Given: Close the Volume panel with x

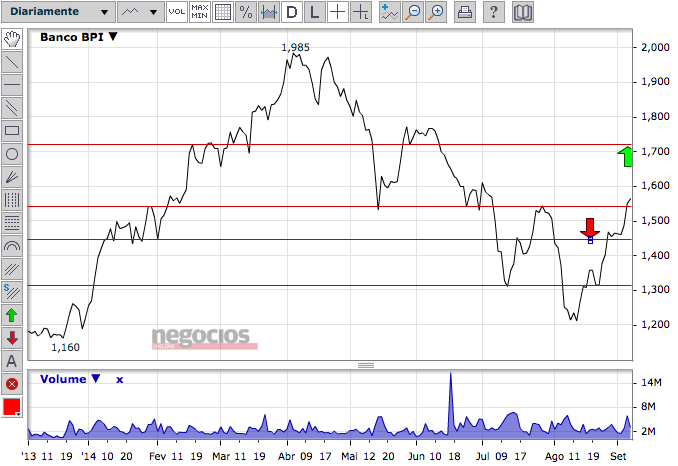Looking at the screenshot, I should coord(120,380).
